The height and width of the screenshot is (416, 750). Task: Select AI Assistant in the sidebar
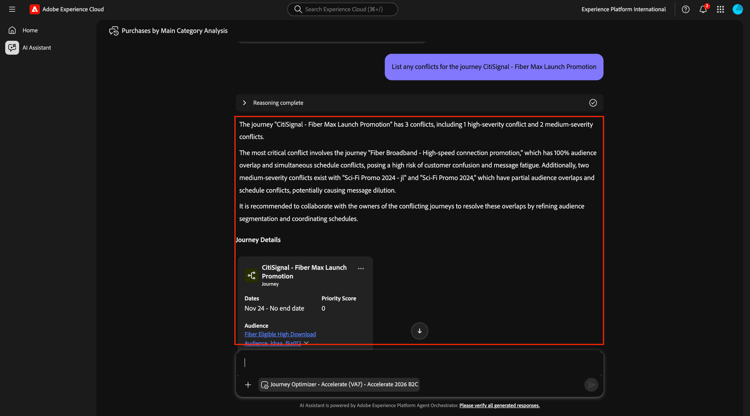point(36,48)
